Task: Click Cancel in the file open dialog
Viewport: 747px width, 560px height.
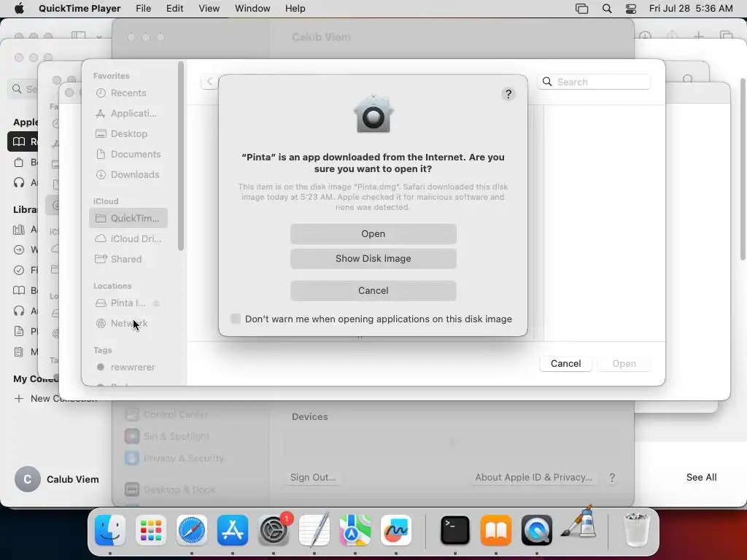Action: click(565, 363)
